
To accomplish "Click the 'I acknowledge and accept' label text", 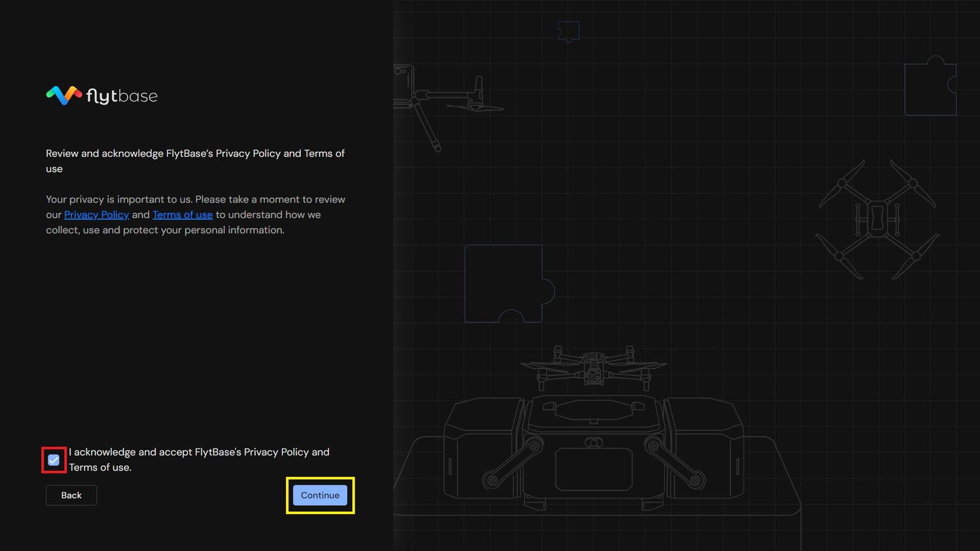I will pos(199,460).
